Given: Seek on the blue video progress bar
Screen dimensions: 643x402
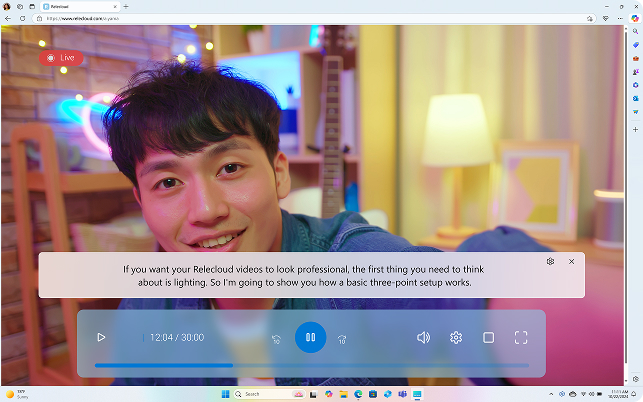Looking at the screenshot, I should click(312, 365).
